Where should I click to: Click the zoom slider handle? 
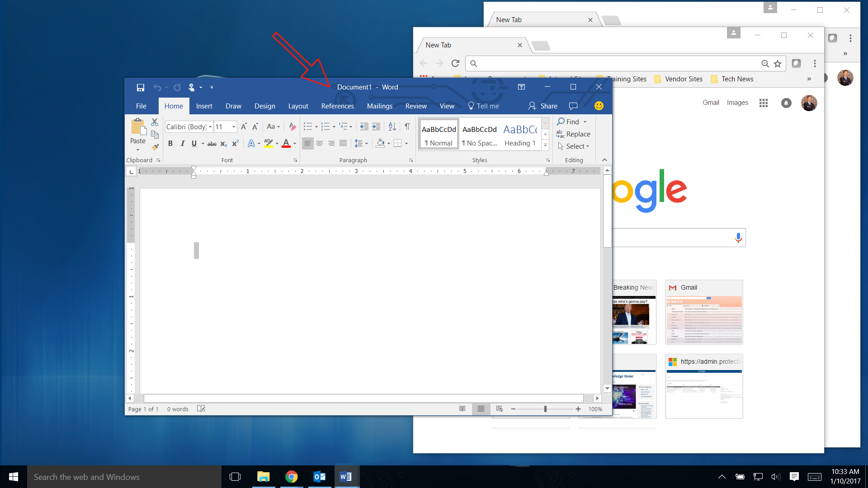[545, 409]
